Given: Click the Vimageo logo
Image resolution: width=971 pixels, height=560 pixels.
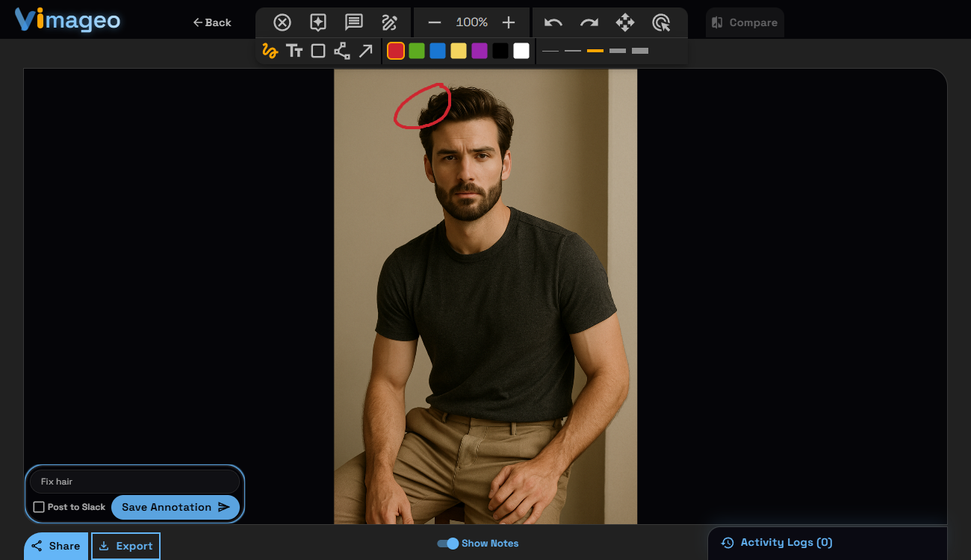Looking at the screenshot, I should coord(67,20).
